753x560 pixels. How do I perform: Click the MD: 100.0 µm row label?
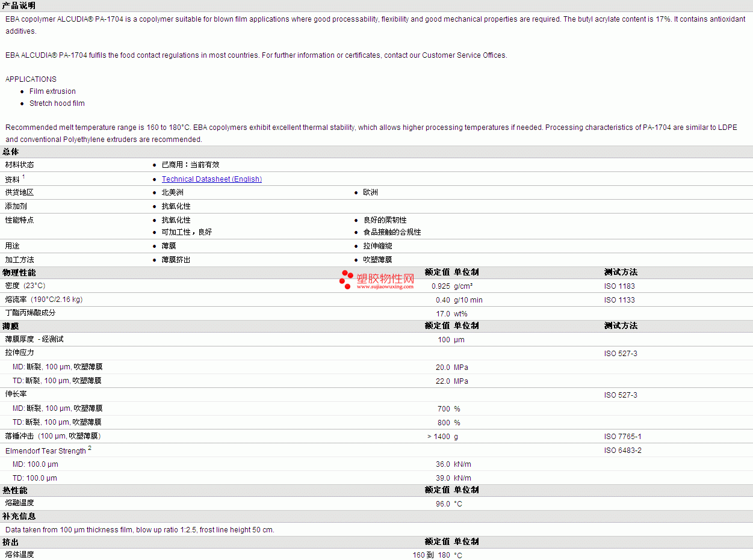point(36,464)
